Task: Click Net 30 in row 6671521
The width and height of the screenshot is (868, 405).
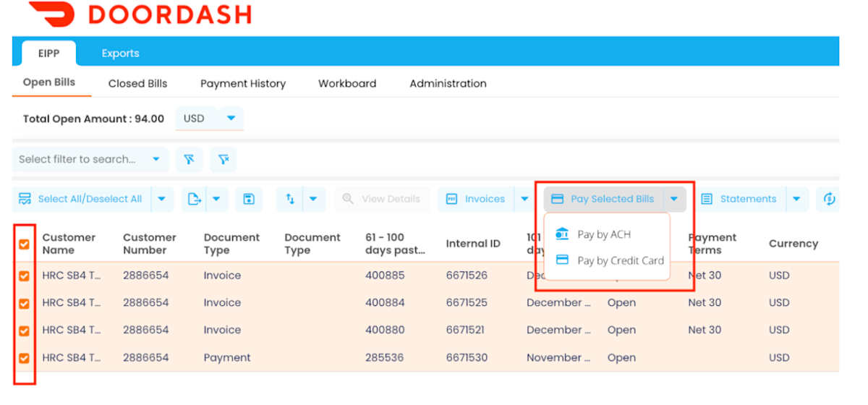Action: coord(705,331)
